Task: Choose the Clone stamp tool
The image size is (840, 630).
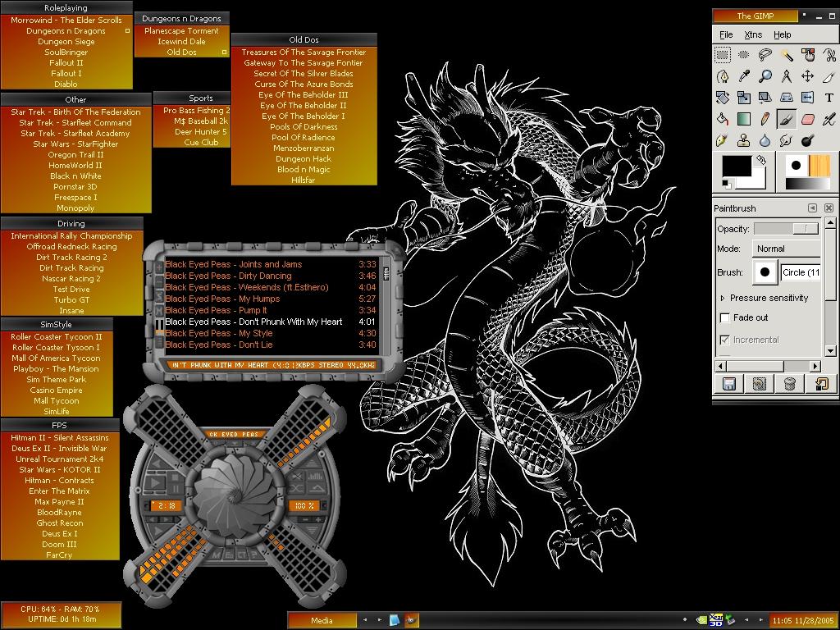Action: point(743,140)
